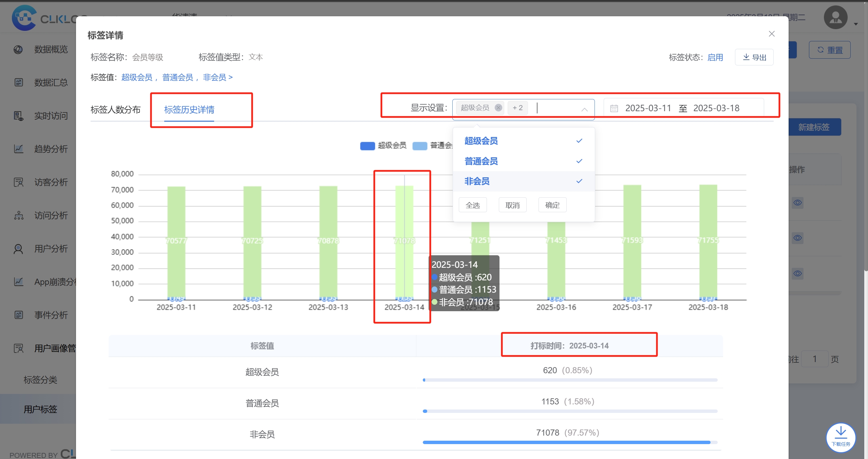Screen dimensions: 868x459
Task: Click the 趋势分析 chart icon
Action: coord(18,149)
